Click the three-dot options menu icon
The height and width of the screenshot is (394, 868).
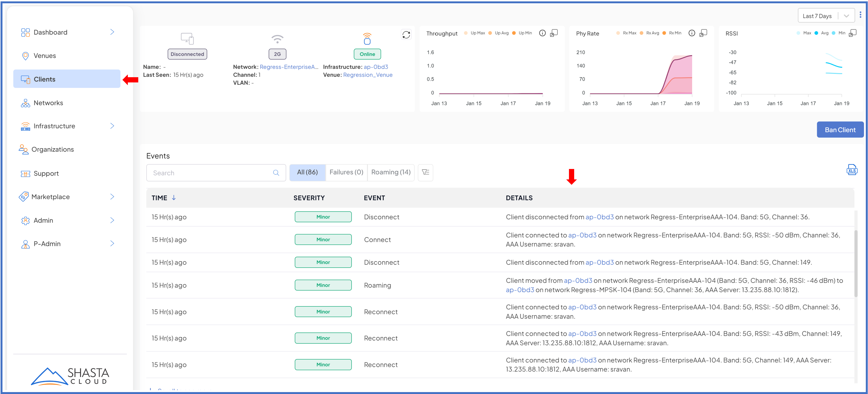[860, 15]
